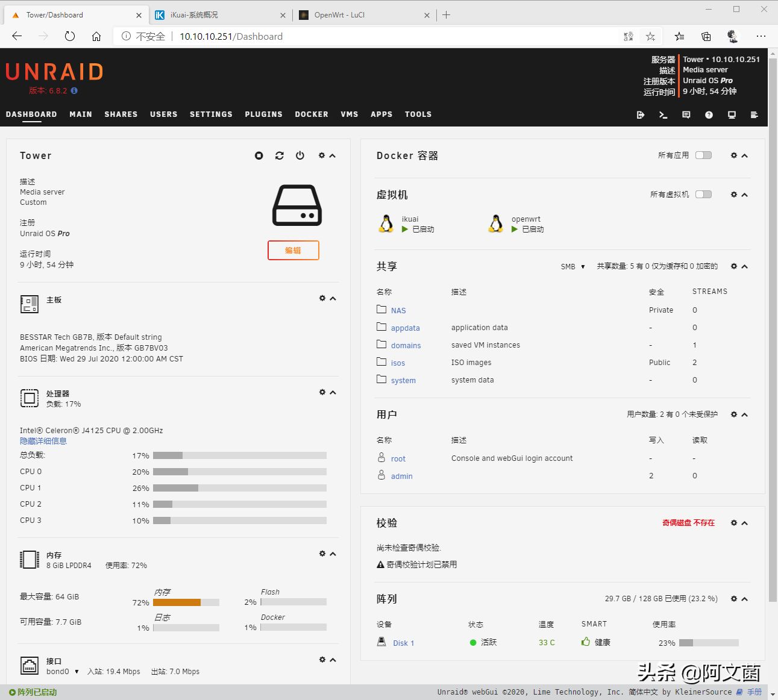Click the gear icon of the 共享 section
This screenshot has height=700, width=778.
[734, 266]
